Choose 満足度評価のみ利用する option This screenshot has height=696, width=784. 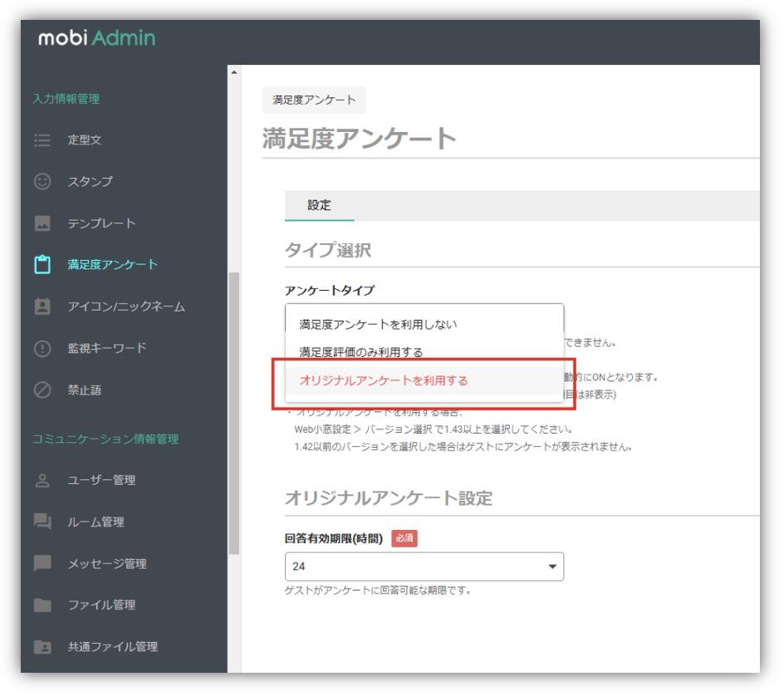coord(424,352)
